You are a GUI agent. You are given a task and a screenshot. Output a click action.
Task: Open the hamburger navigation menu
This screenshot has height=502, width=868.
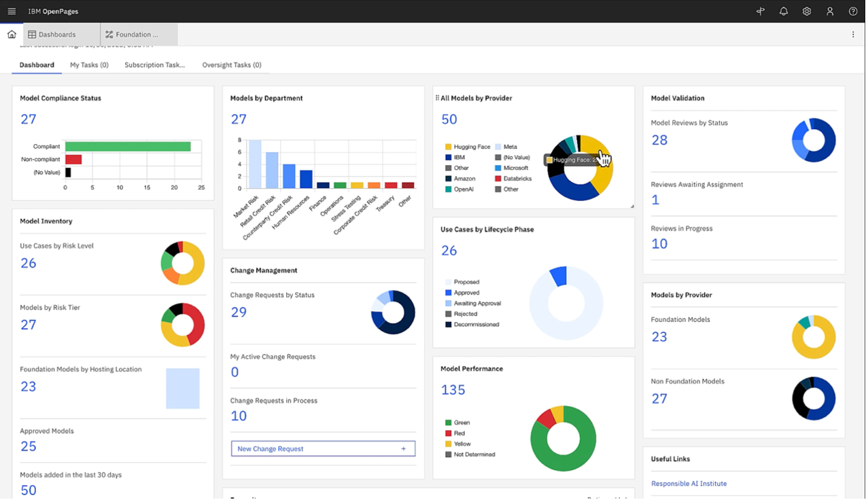(12, 12)
